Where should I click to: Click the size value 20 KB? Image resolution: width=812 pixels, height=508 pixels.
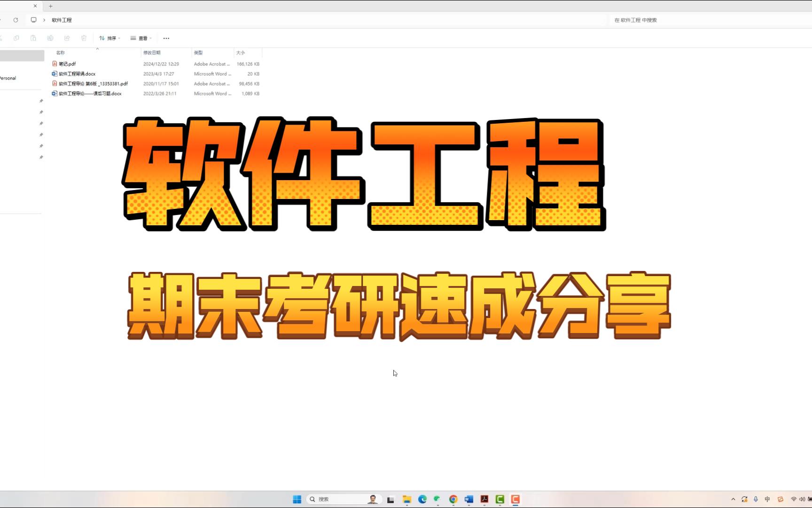pos(253,74)
